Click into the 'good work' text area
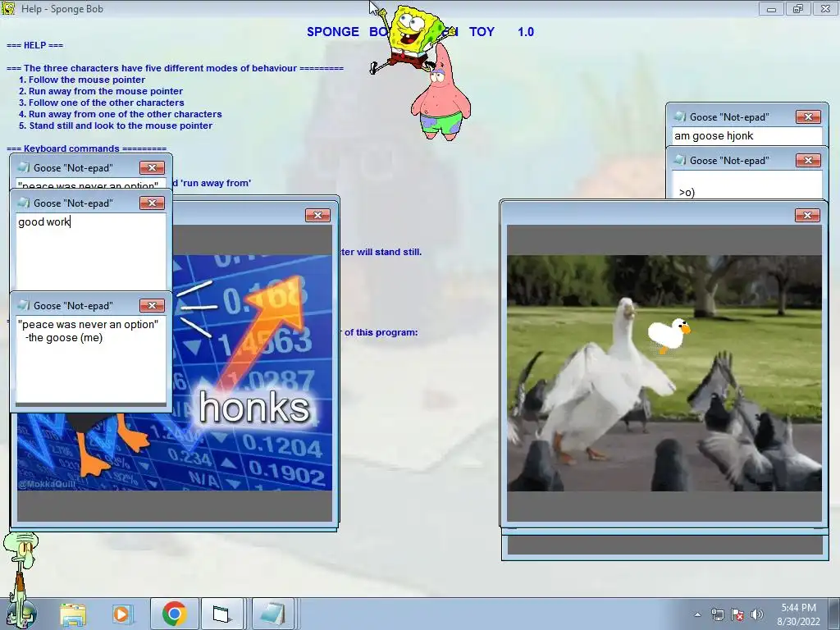Image resolution: width=840 pixels, height=630 pixels. [x=91, y=252]
